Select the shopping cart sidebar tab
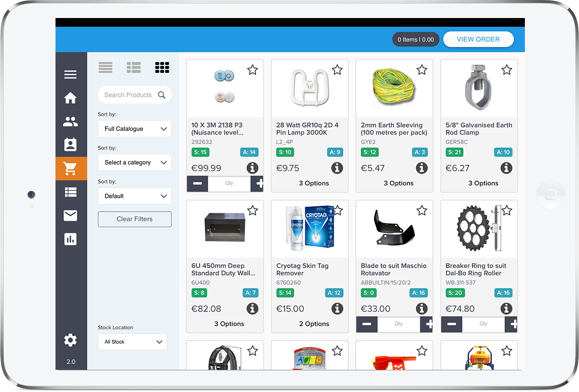 70,169
